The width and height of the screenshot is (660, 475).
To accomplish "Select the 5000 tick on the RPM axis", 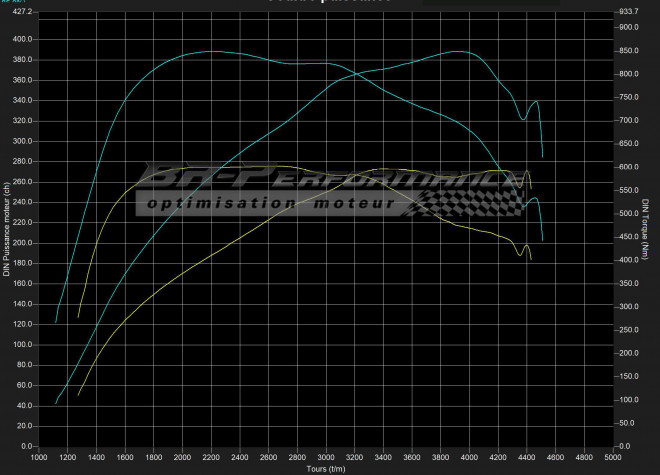I will pos(614,458).
